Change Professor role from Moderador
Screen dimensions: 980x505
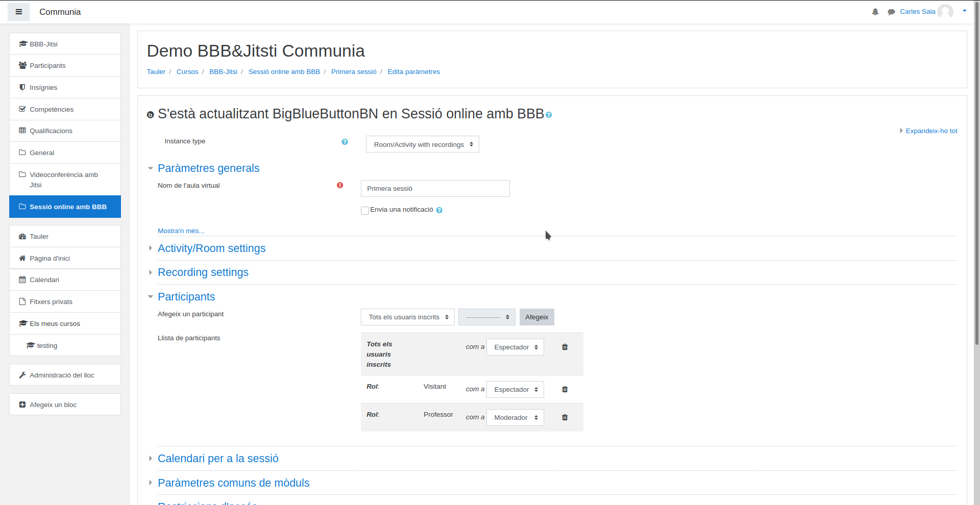(515, 417)
